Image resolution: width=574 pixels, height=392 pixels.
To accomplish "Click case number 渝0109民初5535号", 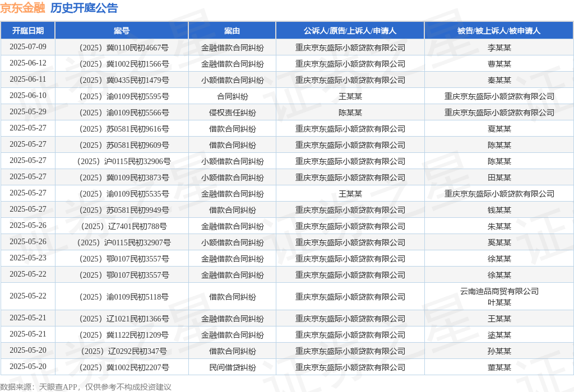I will click(x=124, y=194).
